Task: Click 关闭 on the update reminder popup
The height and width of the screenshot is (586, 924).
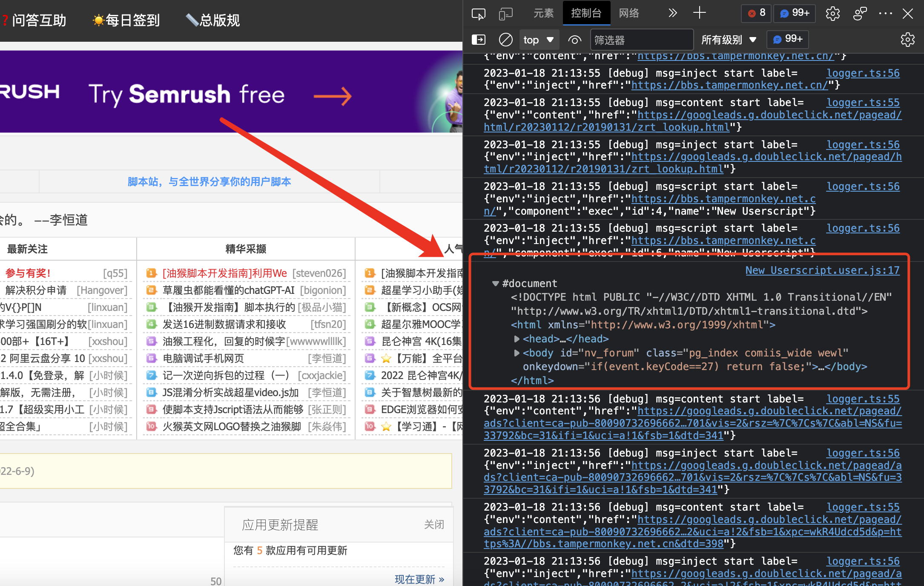Action: coord(434,524)
